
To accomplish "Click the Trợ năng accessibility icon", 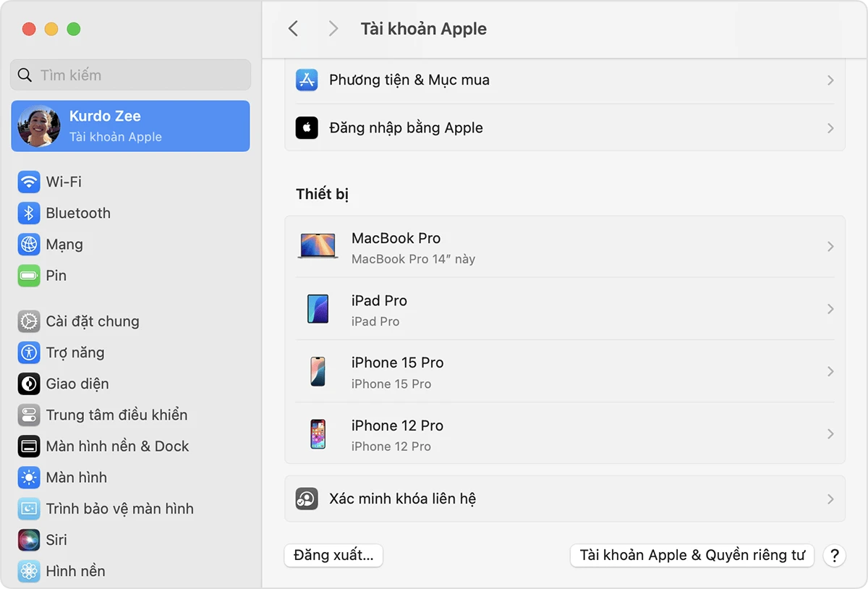I will click(28, 352).
